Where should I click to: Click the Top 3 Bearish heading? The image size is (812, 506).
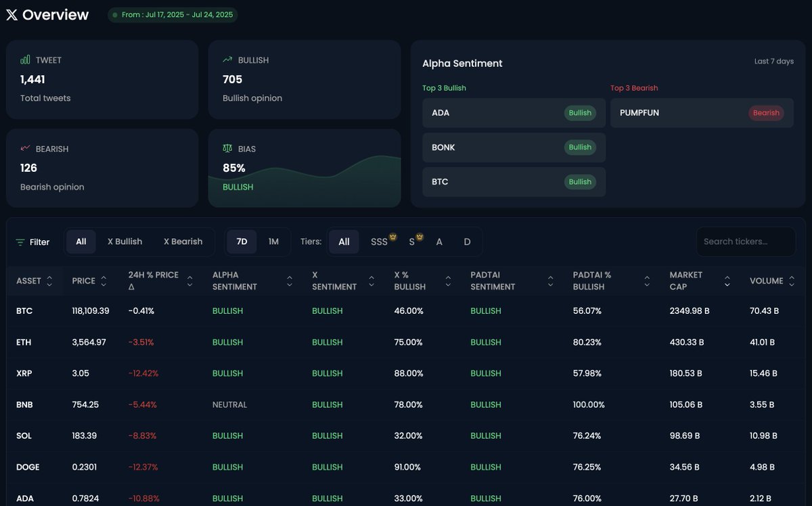tap(634, 88)
